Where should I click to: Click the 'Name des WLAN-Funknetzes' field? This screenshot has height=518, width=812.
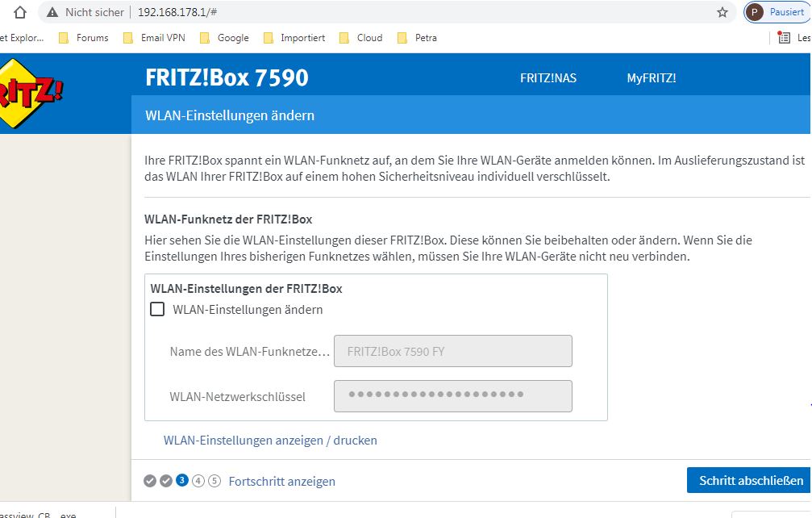pos(452,351)
